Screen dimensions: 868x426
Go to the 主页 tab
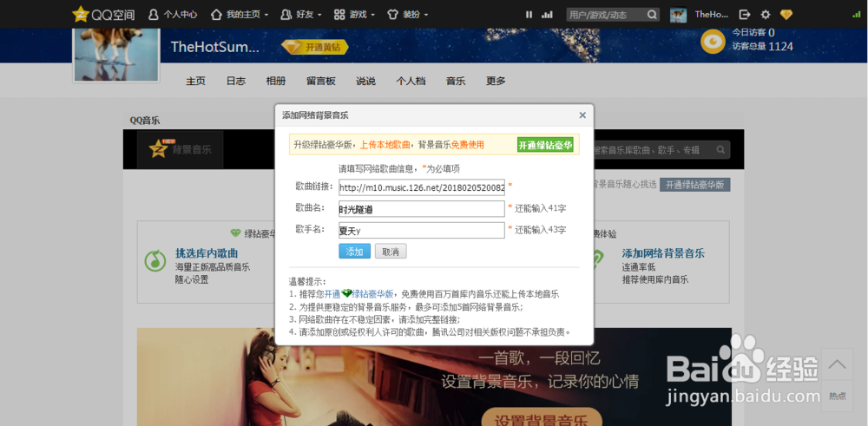[195, 82]
